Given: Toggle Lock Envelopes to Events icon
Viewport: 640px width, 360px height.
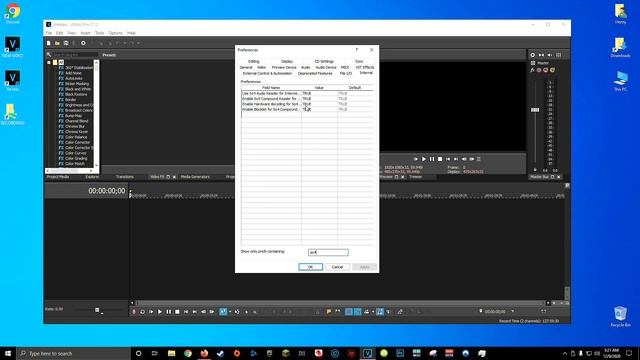Looking at the screenshot, I should [380, 312].
